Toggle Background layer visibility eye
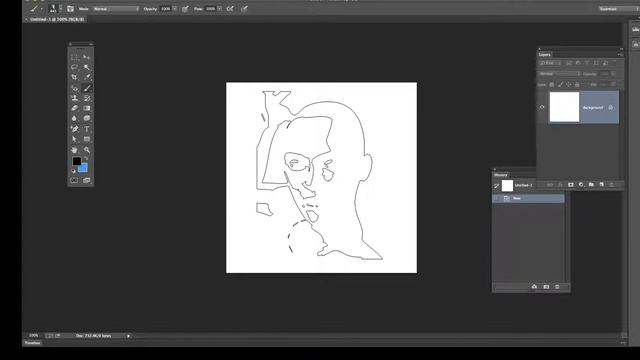The image size is (640, 360). 542,107
